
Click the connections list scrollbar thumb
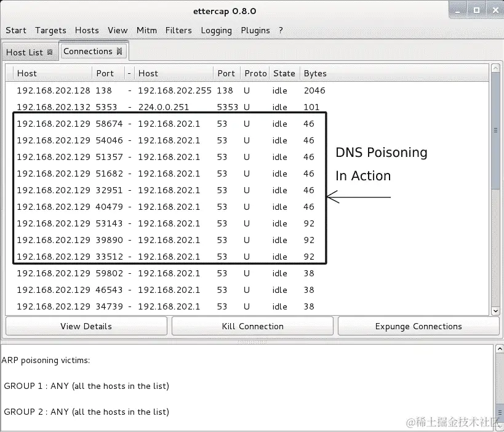(495, 130)
